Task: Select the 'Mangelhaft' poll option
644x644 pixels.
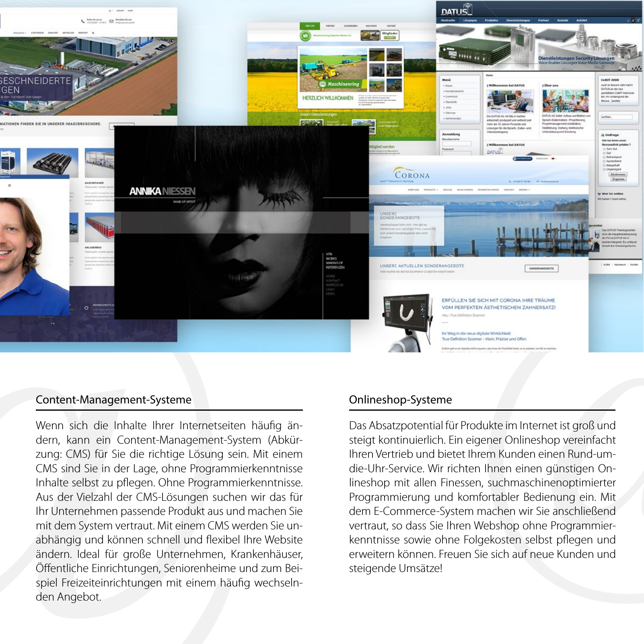Action: 604,165
